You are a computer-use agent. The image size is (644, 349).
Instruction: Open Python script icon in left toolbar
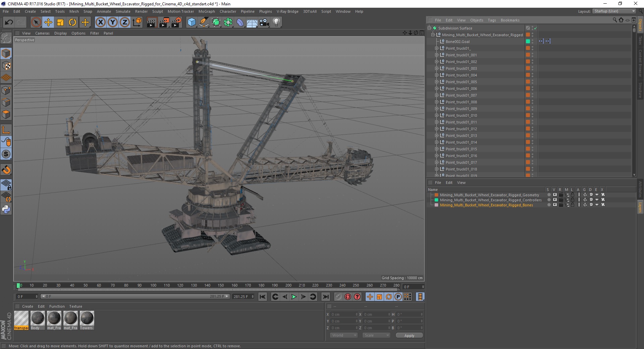6,209
